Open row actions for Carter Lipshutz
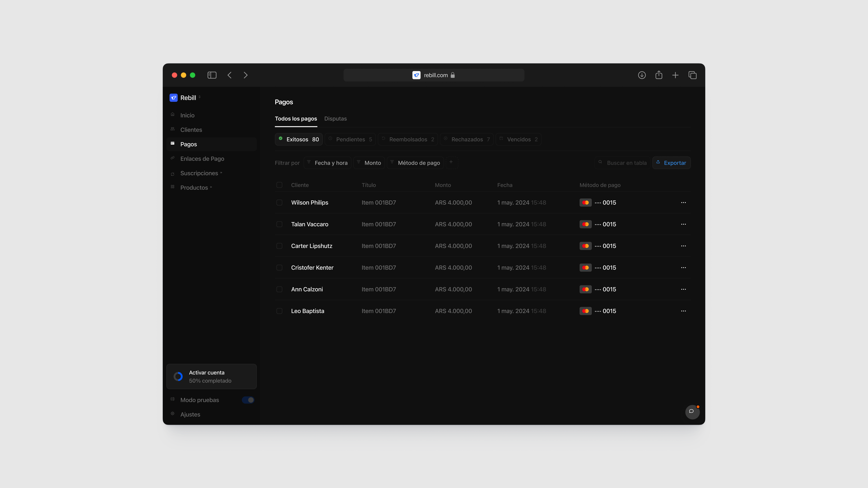This screenshot has height=488, width=868. pos(683,246)
